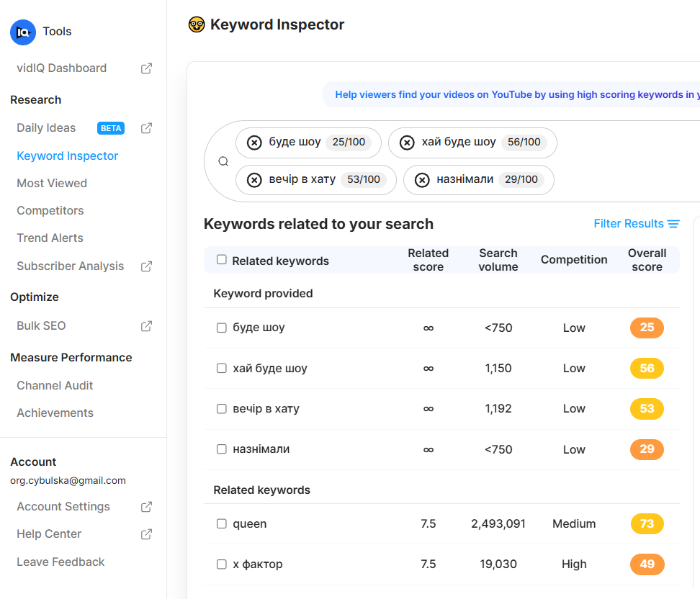Click external link icon beside Subscriber Analysis
Image resolution: width=700 pixels, height=599 pixels.
click(x=146, y=266)
